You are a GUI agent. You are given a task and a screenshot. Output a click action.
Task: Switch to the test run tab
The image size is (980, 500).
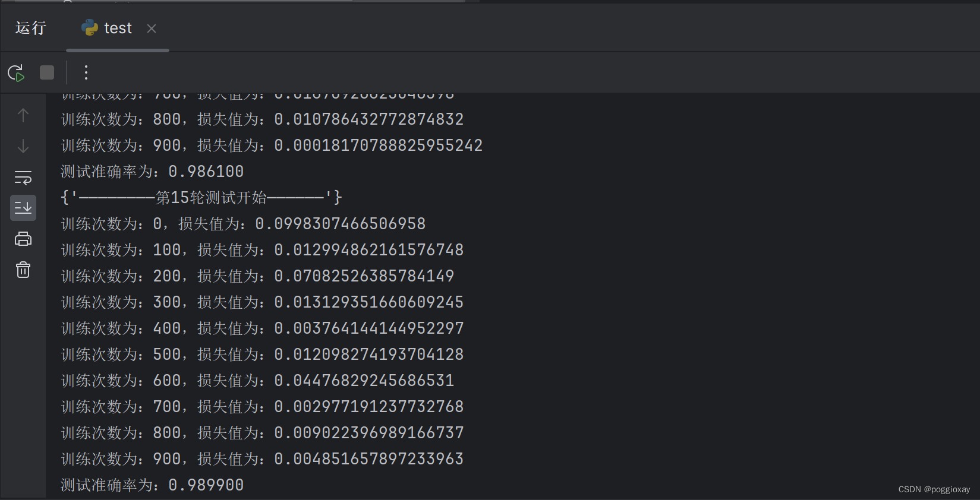click(x=118, y=28)
